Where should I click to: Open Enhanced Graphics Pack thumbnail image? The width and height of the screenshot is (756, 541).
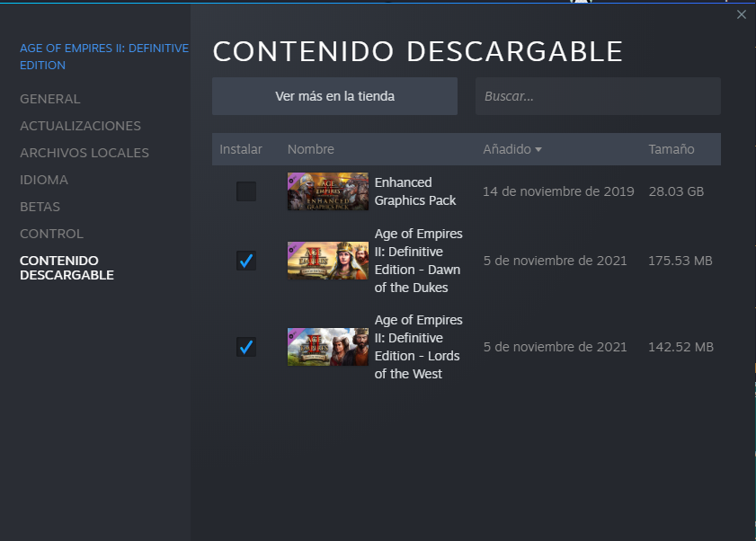(328, 191)
